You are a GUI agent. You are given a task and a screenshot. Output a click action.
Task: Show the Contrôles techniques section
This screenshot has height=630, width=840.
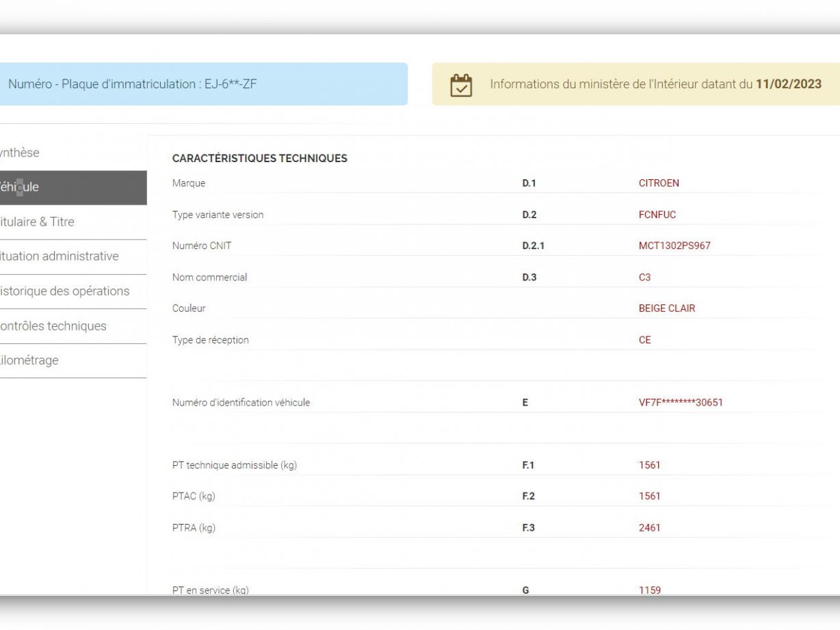click(x=55, y=326)
